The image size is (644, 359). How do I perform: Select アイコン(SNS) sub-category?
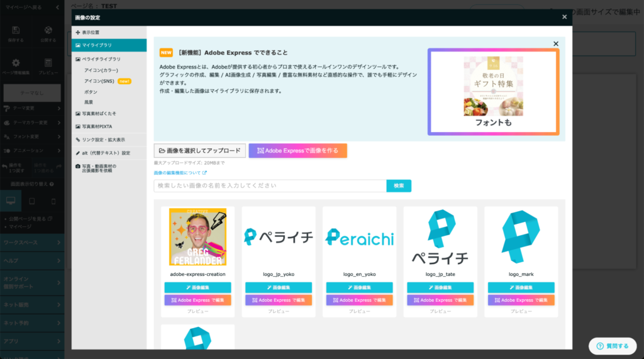coord(101,81)
